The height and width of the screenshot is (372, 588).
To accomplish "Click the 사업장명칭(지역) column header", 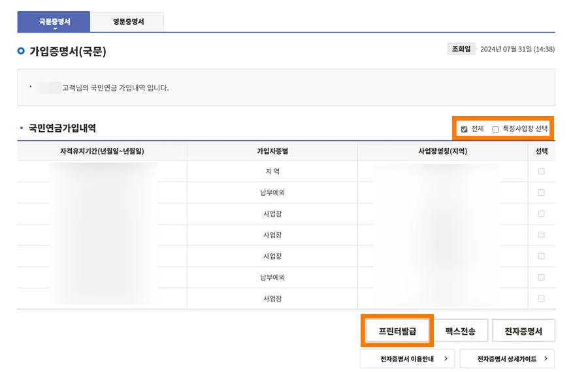I will tap(442, 151).
